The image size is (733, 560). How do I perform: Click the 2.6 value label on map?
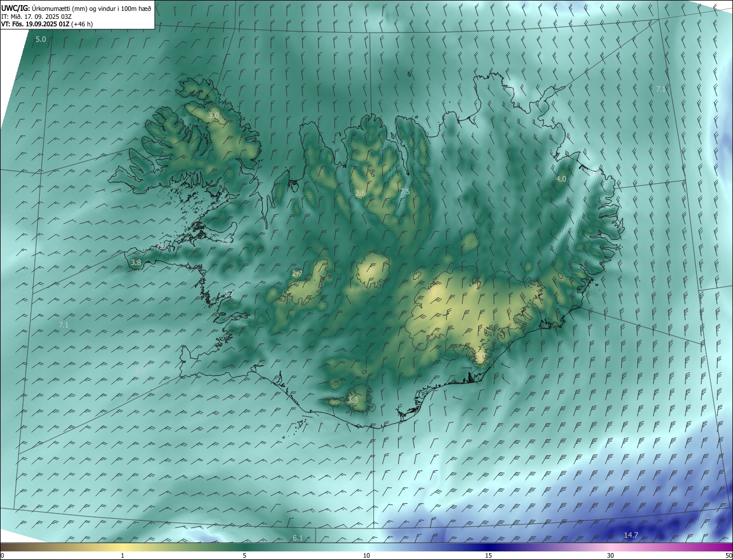pos(360,194)
